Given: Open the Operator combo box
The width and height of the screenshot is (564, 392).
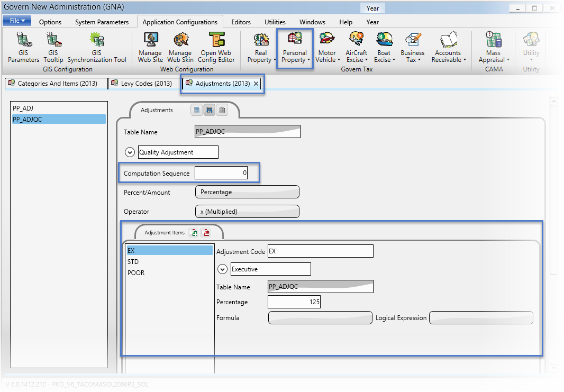Looking at the screenshot, I should (247, 212).
